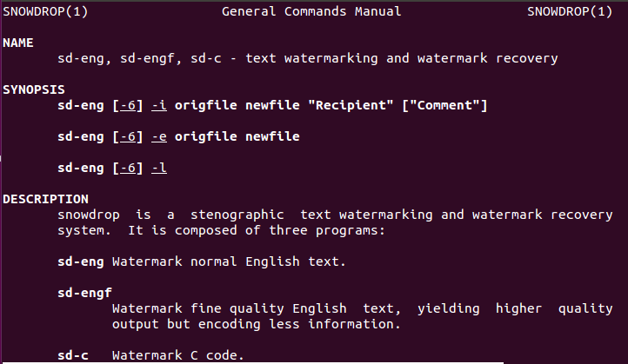Image resolution: width=628 pixels, height=364 pixels.
Task: Click the SNOWDROP(1) header at top right
Action: coord(570,11)
